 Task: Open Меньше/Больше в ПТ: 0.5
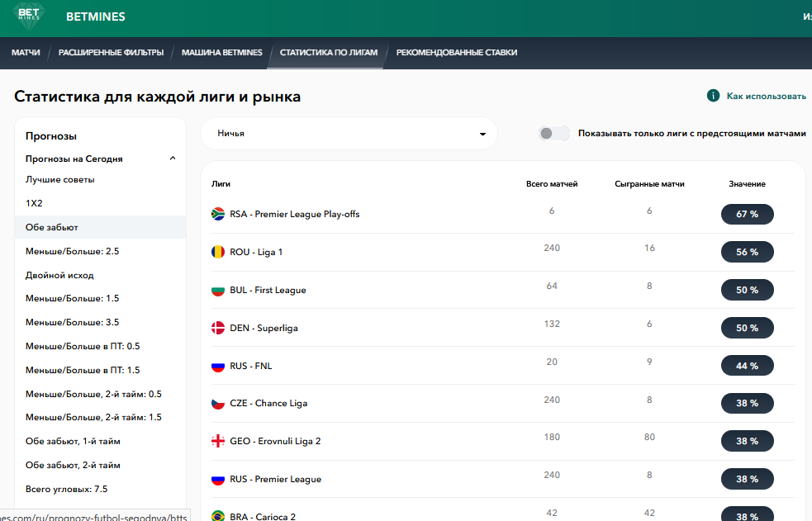click(83, 346)
